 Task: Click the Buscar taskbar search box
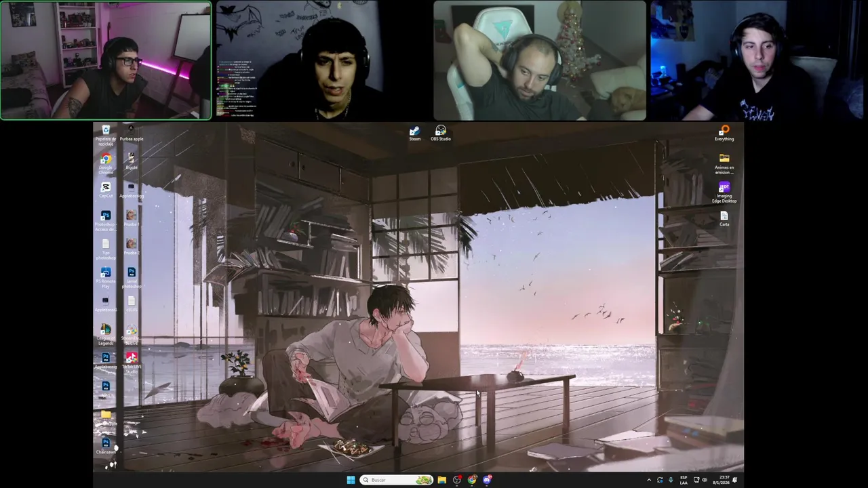(x=397, y=480)
